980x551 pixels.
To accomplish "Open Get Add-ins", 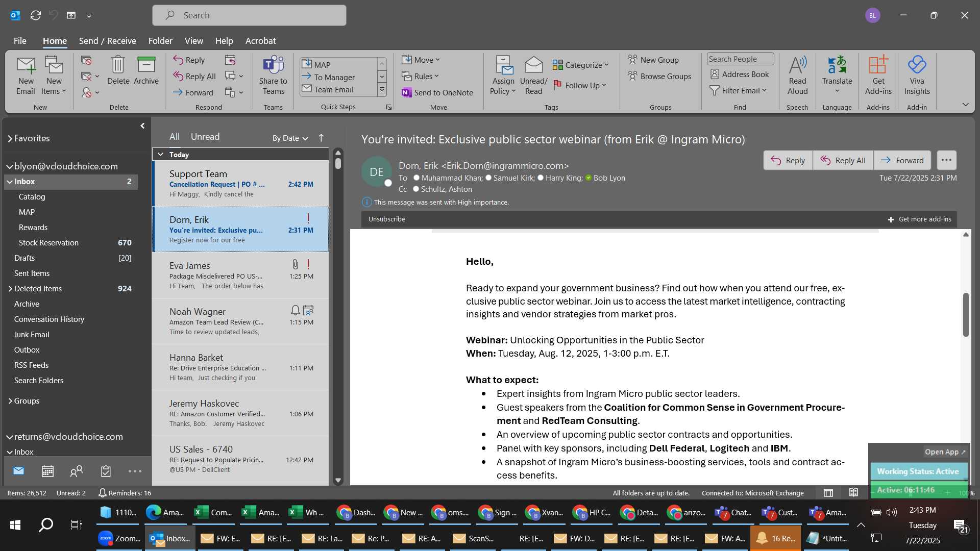I will pos(878,76).
